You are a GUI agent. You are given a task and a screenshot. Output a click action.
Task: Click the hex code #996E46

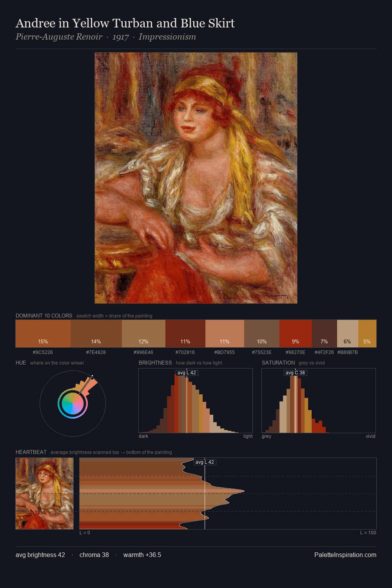(x=143, y=352)
